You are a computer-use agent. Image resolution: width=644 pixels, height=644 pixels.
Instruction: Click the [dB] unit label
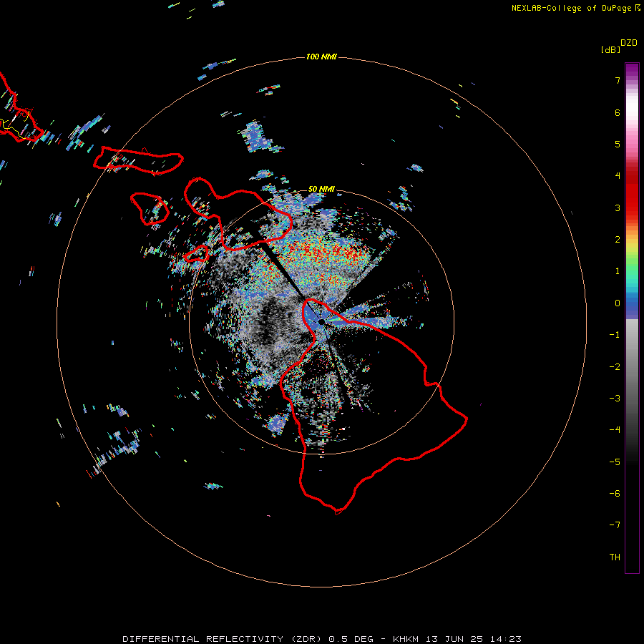click(611, 50)
